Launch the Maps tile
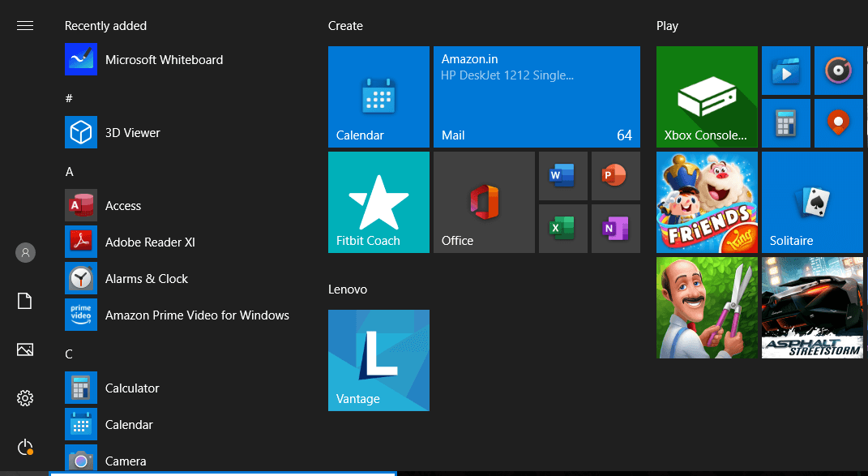Screen dimensions: 868x476 838,122
